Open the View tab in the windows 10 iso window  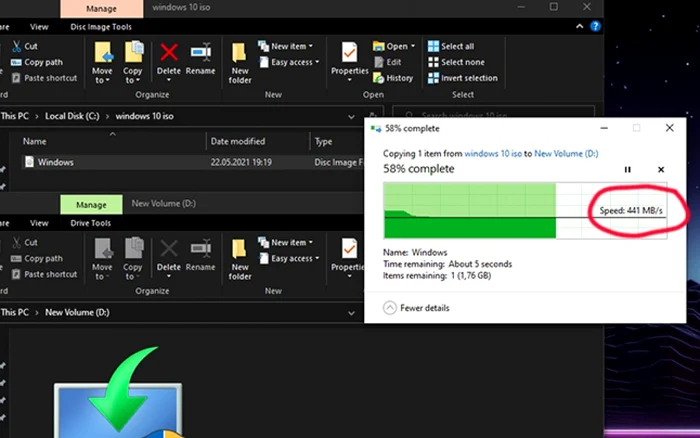[39, 27]
